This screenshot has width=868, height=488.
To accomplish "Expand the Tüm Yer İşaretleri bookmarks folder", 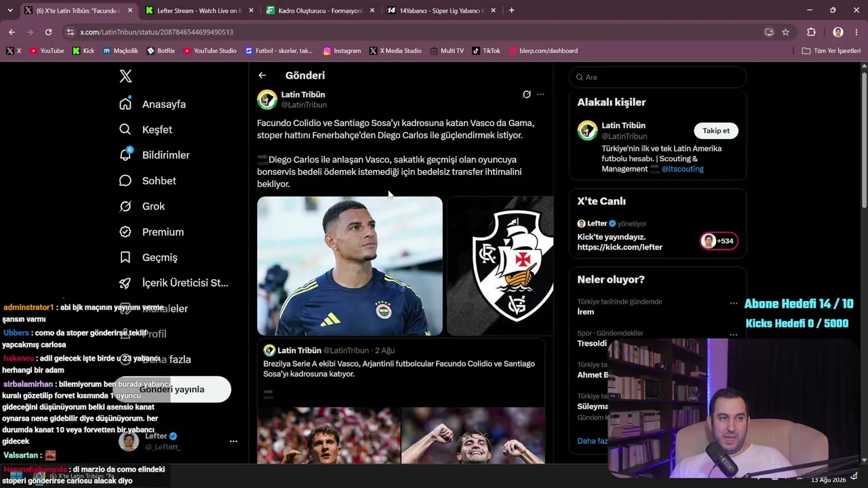I will click(x=831, y=51).
